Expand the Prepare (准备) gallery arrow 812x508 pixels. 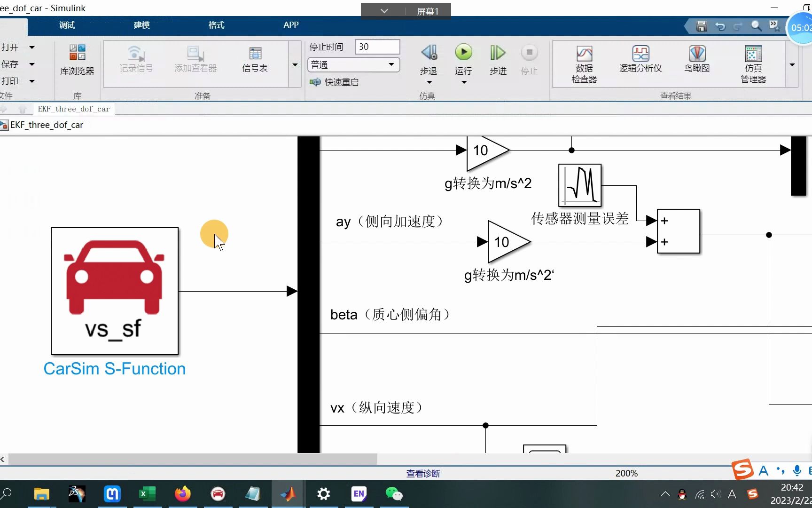tap(295, 64)
